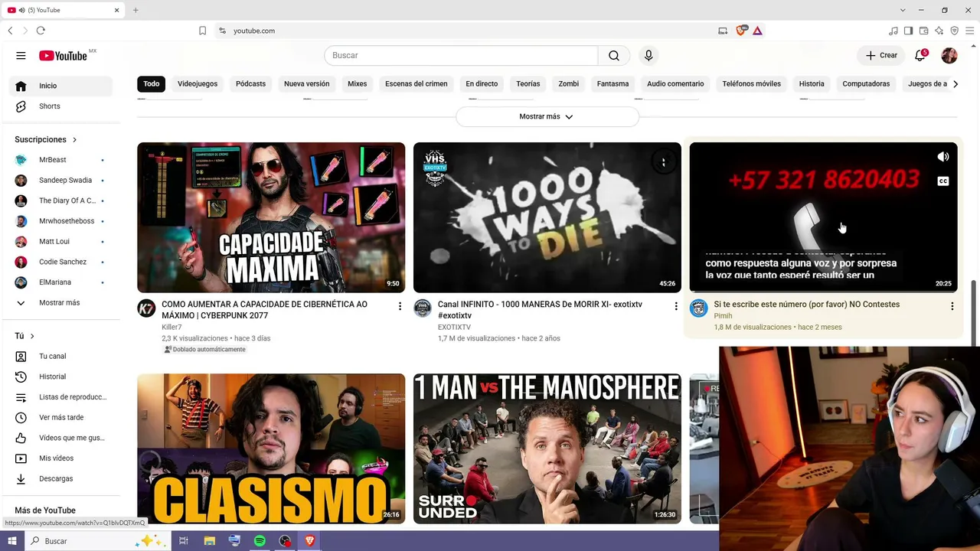The width and height of the screenshot is (980, 551).
Task: Expand the Suscripciones section arrow
Action: tap(74, 140)
